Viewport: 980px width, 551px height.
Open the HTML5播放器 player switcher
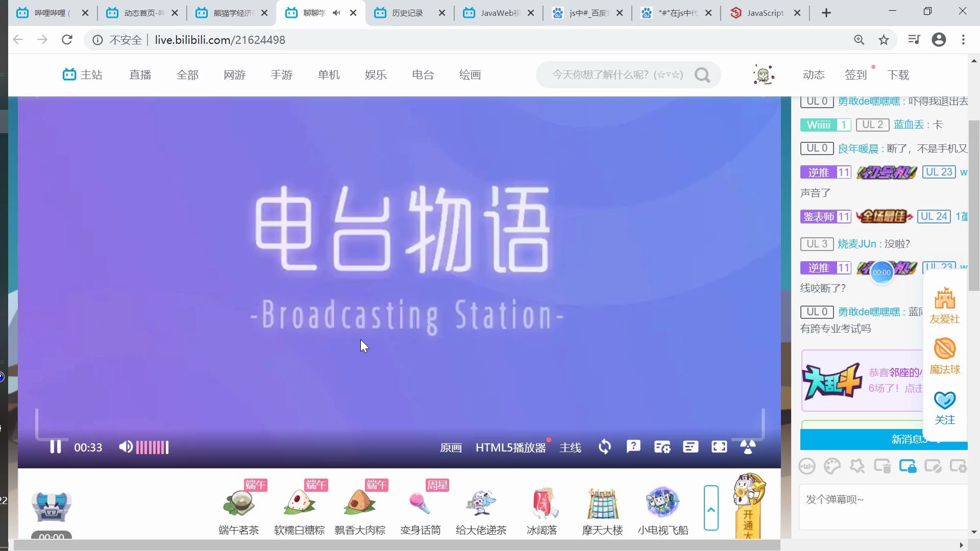[510, 447]
